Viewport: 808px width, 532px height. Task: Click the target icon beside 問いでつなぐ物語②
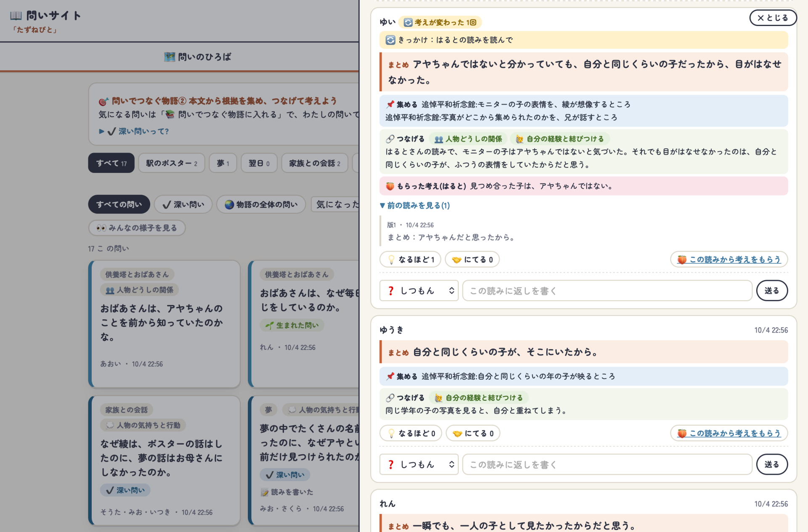click(104, 101)
